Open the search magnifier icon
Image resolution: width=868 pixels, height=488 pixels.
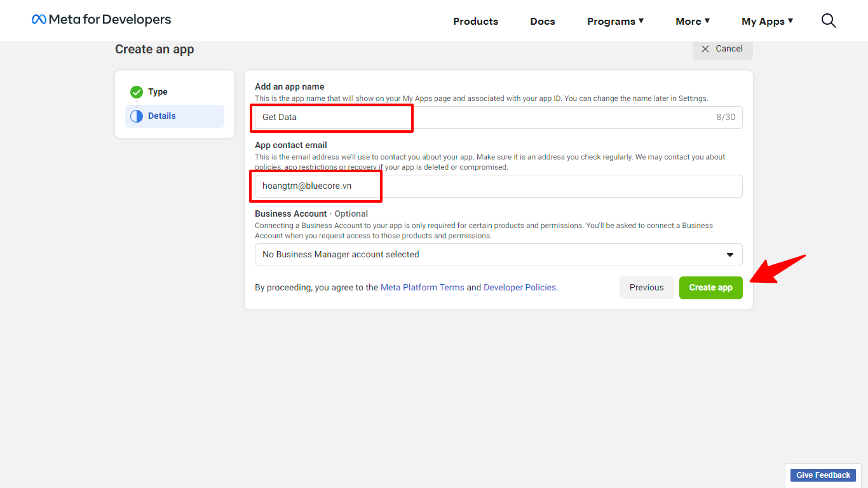(829, 21)
